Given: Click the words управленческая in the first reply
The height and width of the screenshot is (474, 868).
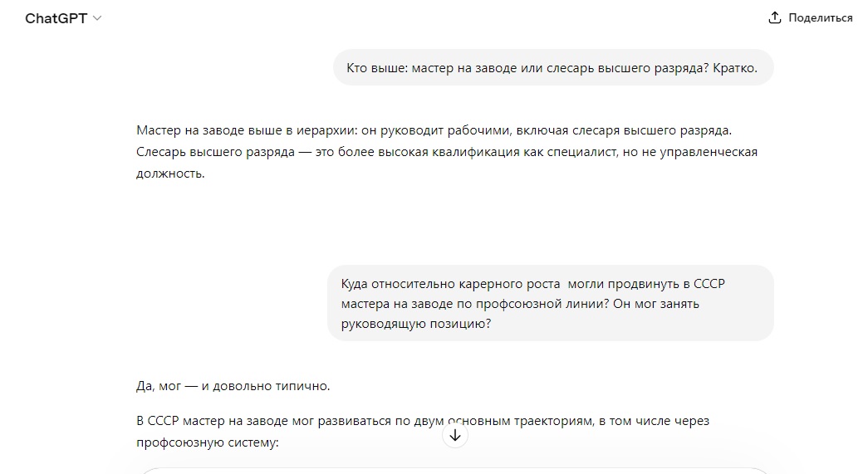Looking at the screenshot, I should [x=709, y=152].
